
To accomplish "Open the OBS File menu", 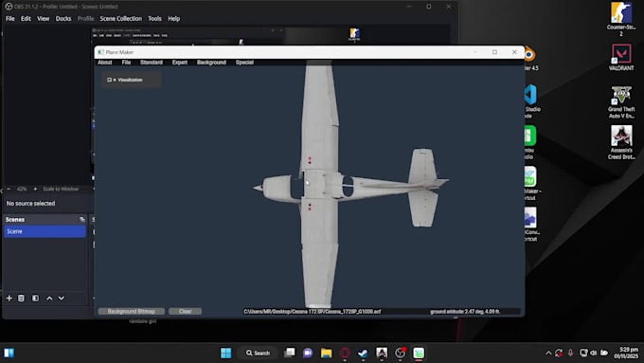I will coord(10,19).
